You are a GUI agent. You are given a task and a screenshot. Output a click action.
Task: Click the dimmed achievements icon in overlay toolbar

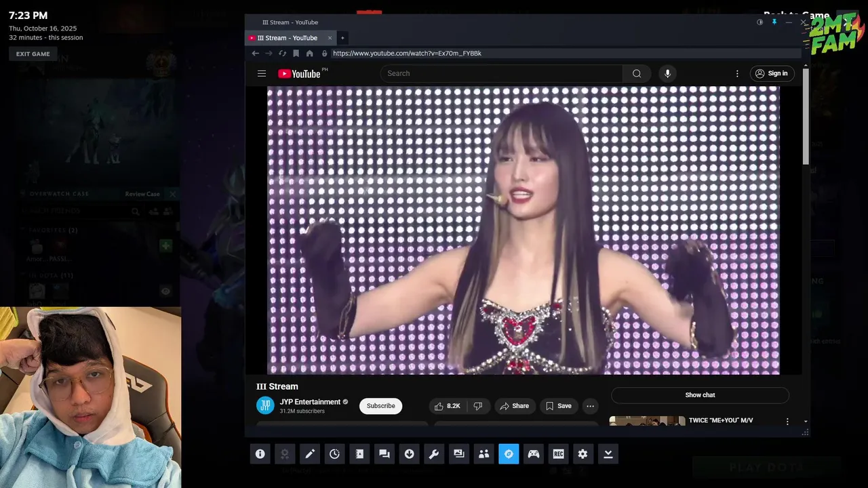click(x=285, y=454)
